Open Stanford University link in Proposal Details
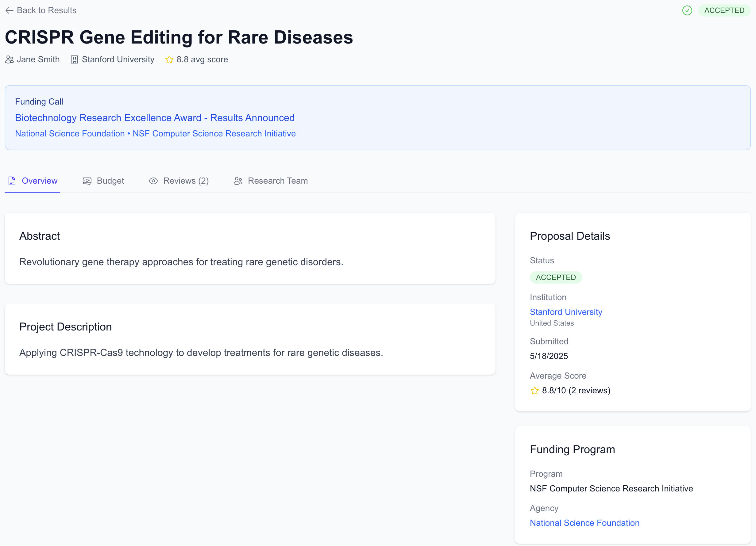The height and width of the screenshot is (546, 756). [x=566, y=312]
